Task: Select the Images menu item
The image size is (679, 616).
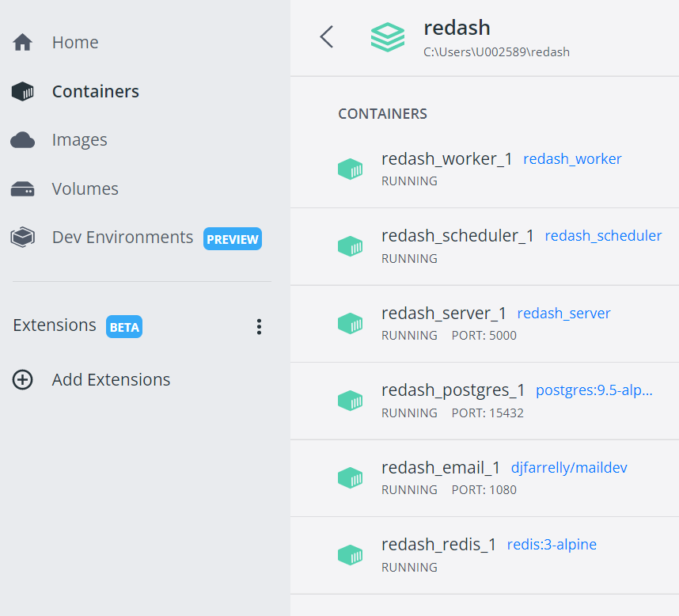Action: point(79,140)
